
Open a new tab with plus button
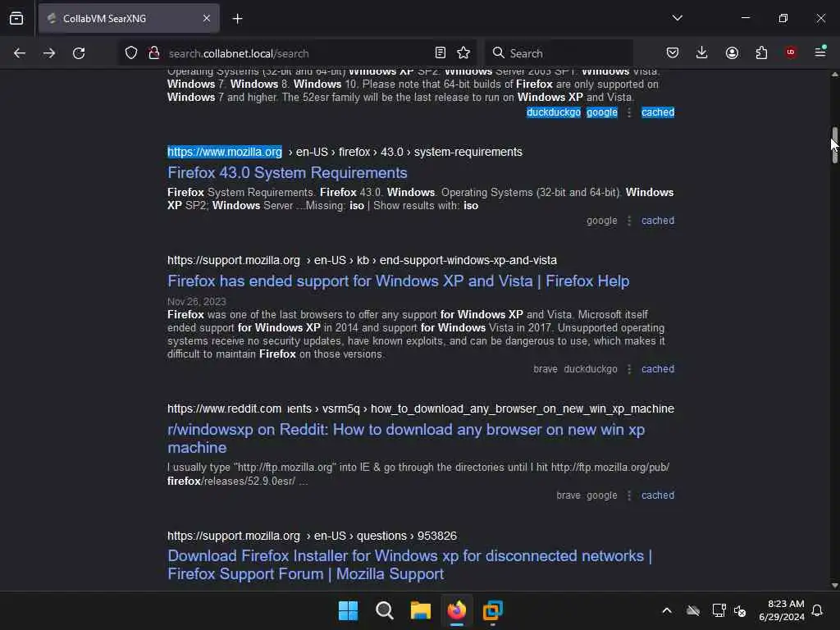click(x=237, y=19)
